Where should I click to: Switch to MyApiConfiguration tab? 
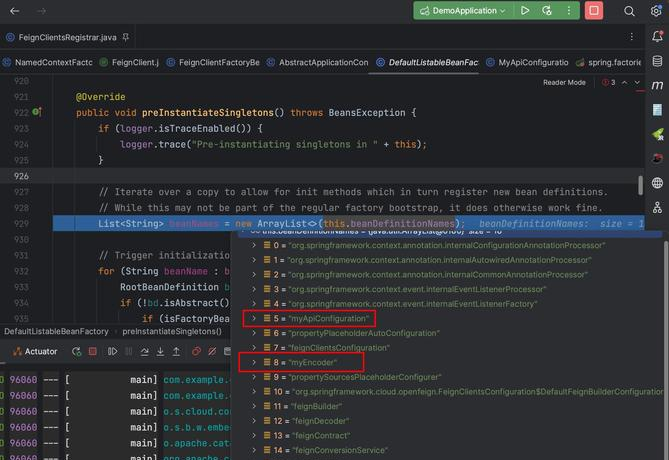point(527,63)
